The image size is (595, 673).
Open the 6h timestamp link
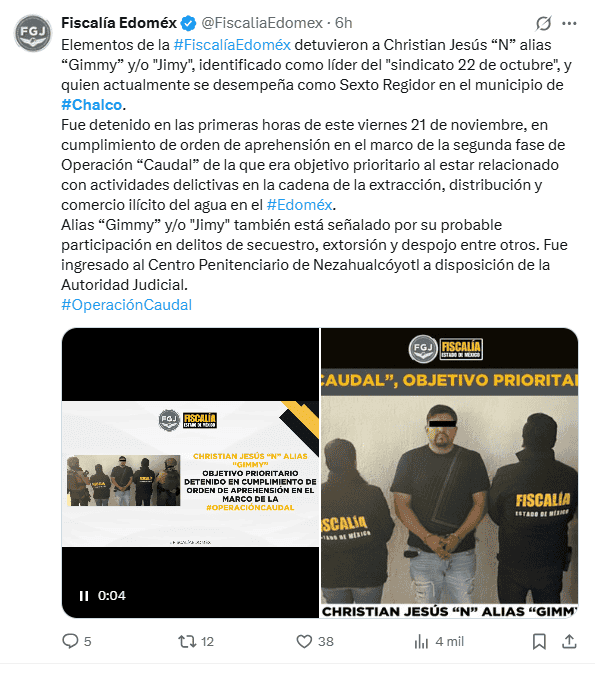point(343,23)
